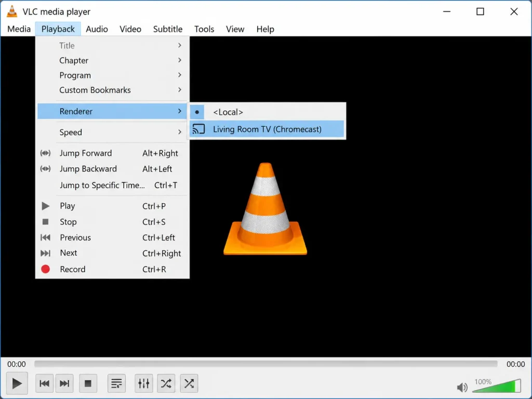This screenshot has width=532, height=399.
Task: Click the Play triangle icon in menu
Action: coord(46,206)
